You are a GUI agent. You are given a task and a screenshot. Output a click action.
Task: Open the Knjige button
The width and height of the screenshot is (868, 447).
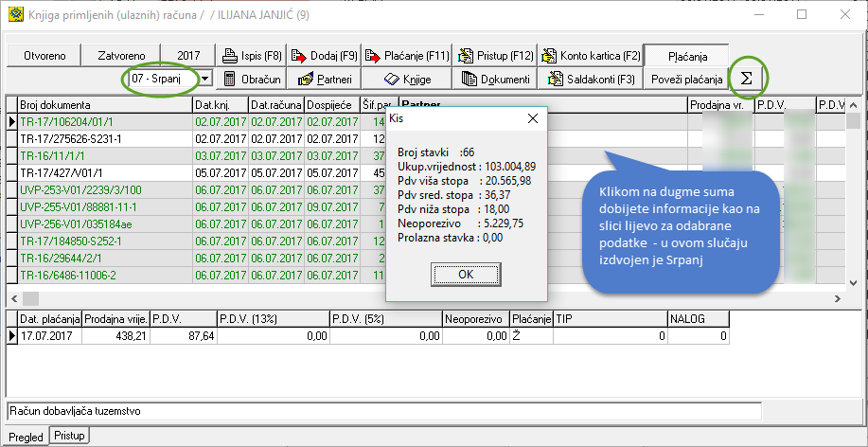(406, 80)
